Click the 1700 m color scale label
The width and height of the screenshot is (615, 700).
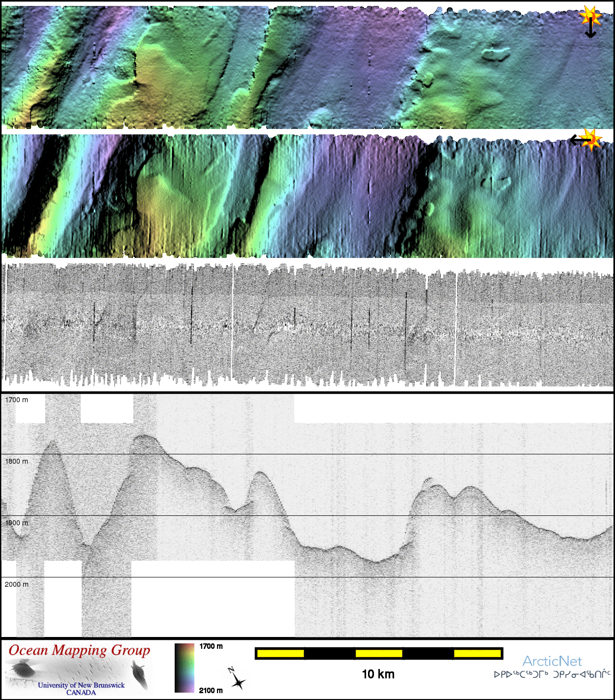click(x=211, y=646)
